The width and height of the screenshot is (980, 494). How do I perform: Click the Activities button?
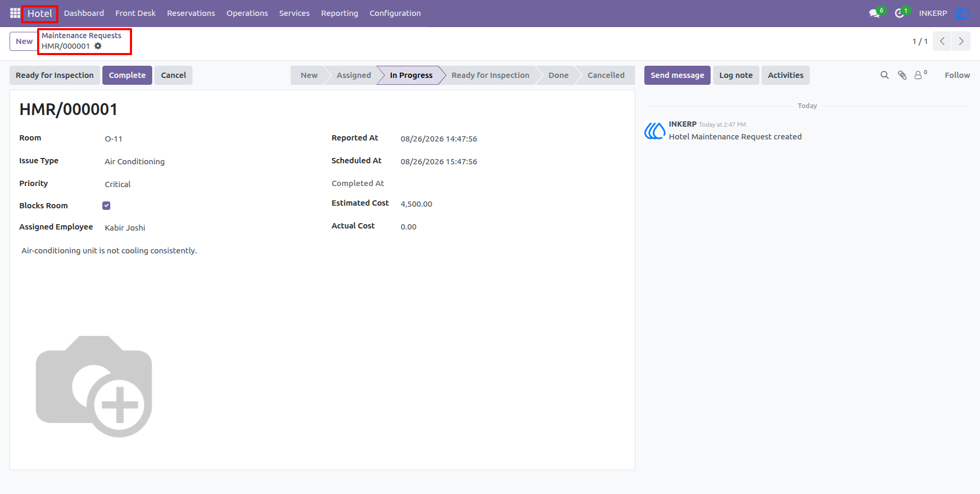[x=785, y=75]
